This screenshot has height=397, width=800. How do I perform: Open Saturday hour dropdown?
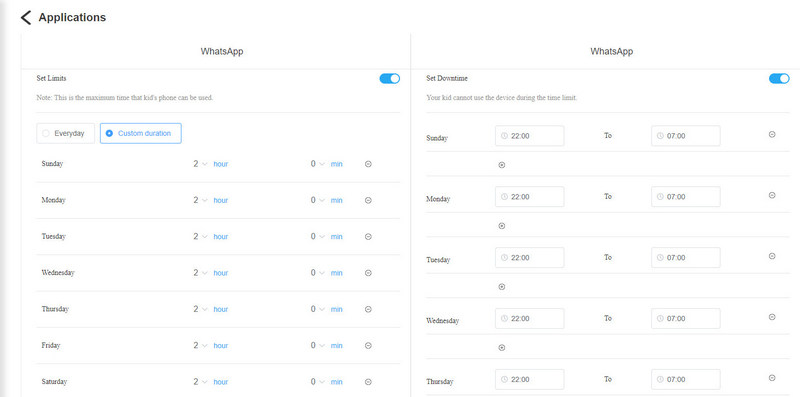(200, 382)
